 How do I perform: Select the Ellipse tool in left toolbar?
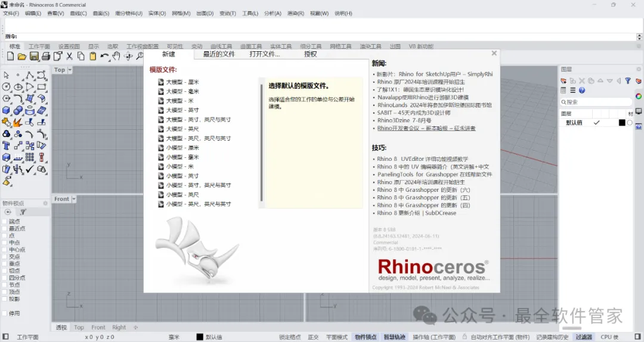click(x=18, y=86)
